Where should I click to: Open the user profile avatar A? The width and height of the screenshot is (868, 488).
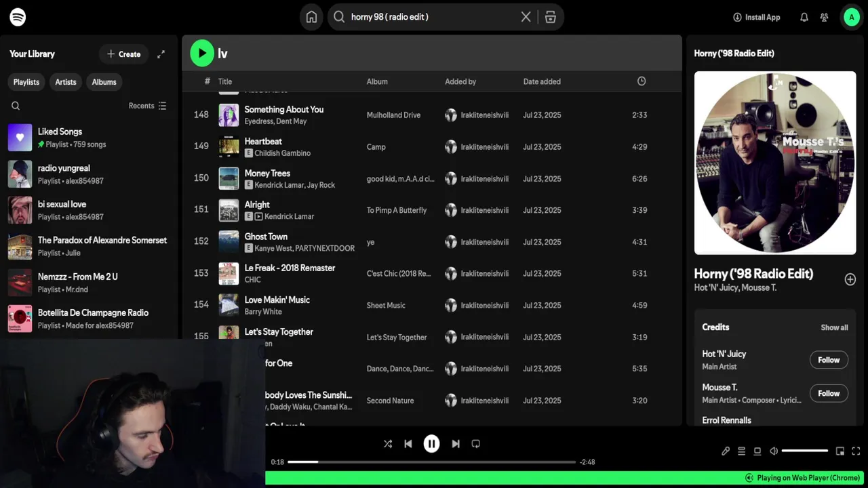(851, 18)
